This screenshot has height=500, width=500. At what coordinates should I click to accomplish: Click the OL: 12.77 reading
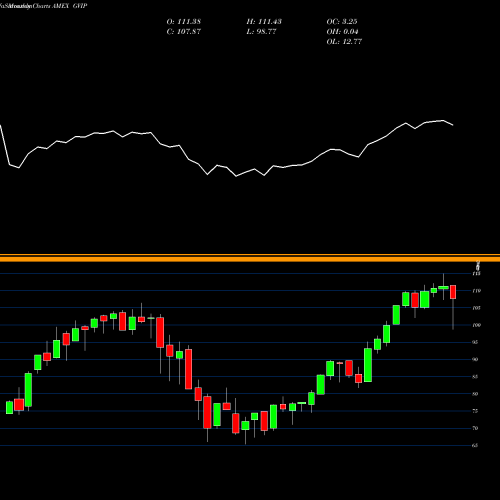[x=344, y=42]
